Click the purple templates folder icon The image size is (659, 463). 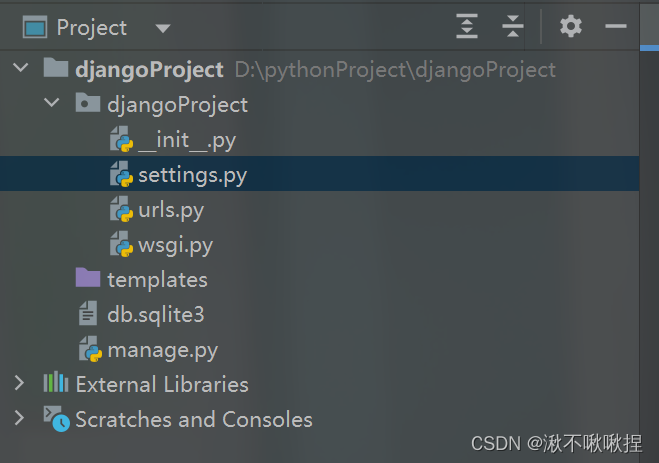point(88,279)
